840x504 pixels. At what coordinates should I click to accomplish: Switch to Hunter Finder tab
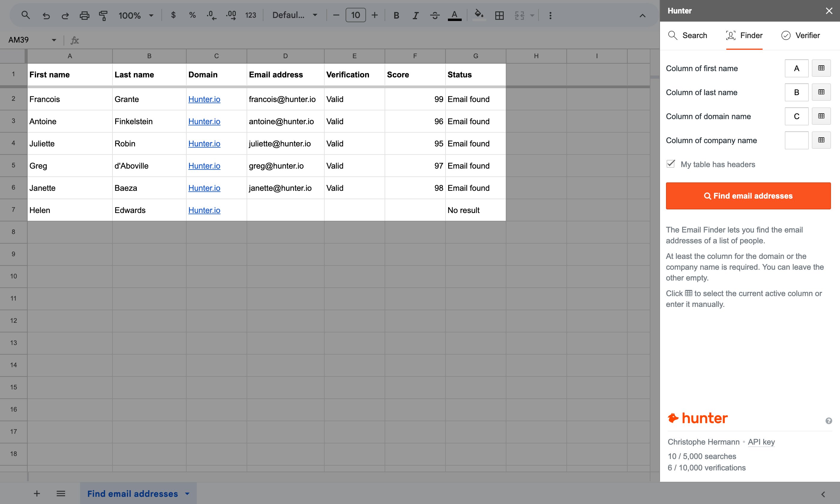[744, 35]
